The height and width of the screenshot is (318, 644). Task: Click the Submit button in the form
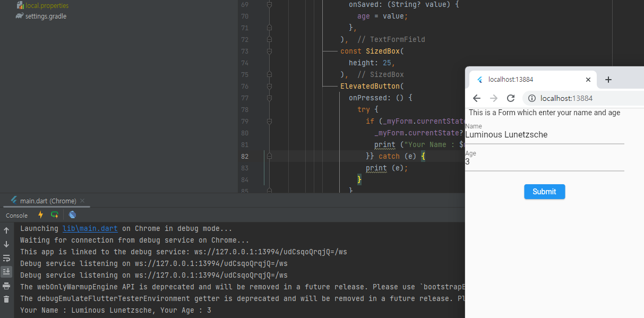point(545,192)
